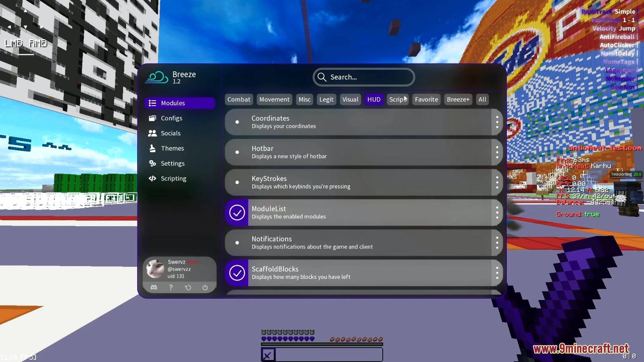Enable the Hotbar module toggle
The height and width of the screenshot is (362, 644).
click(237, 152)
